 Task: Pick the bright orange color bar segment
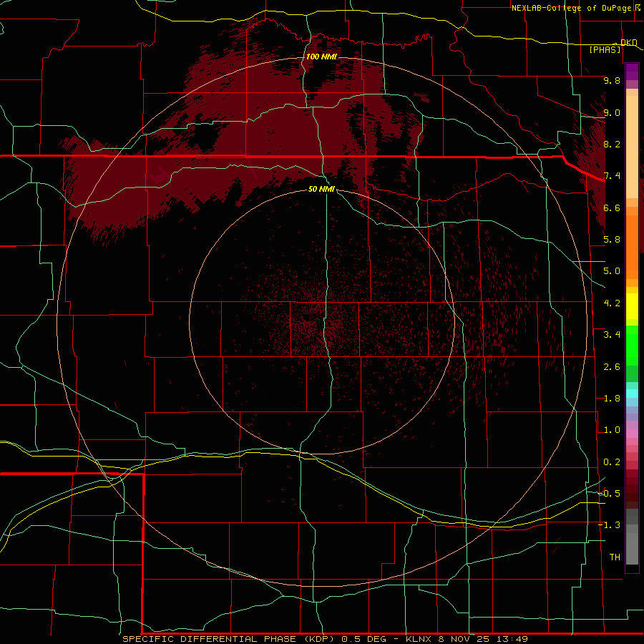click(x=632, y=248)
